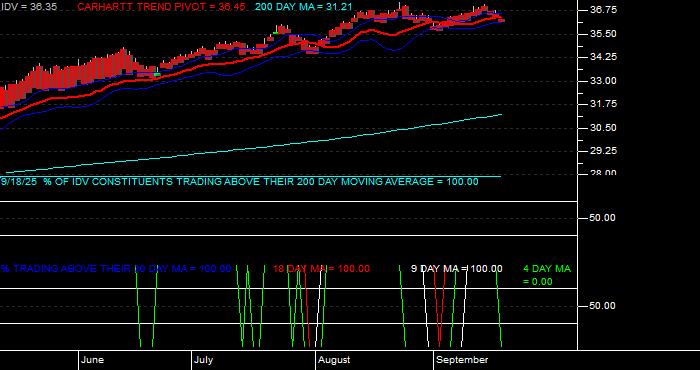
Task: Click the 35.50 price axis value
Action: point(604,33)
